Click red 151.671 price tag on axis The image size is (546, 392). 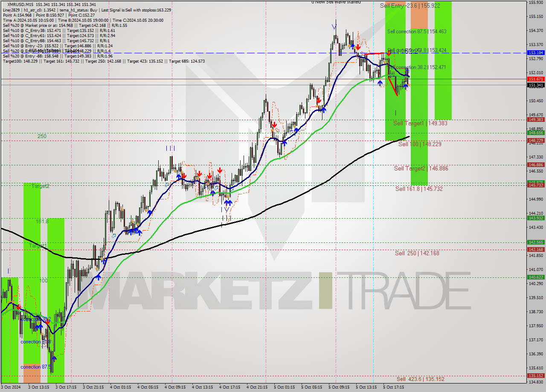[536, 79]
